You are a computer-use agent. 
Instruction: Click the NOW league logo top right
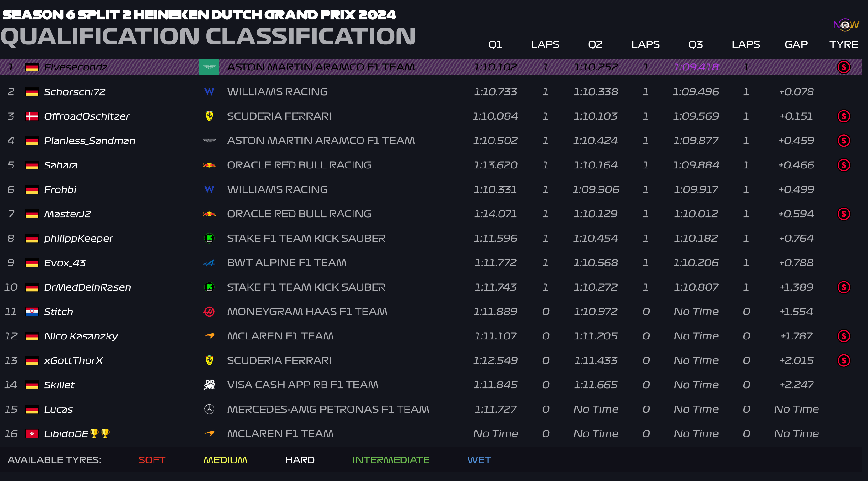(x=846, y=25)
